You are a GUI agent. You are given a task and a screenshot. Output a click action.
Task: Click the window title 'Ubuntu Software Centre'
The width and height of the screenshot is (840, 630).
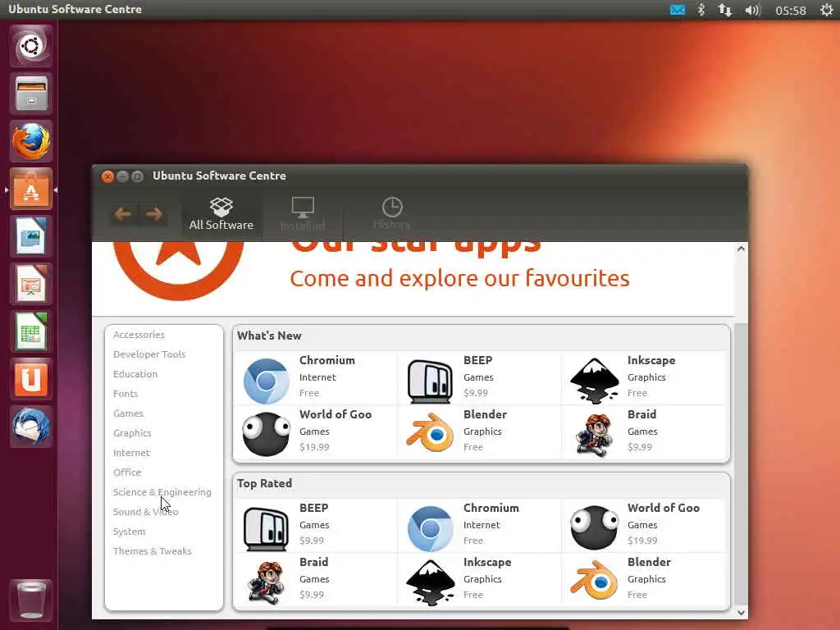click(219, 176)
